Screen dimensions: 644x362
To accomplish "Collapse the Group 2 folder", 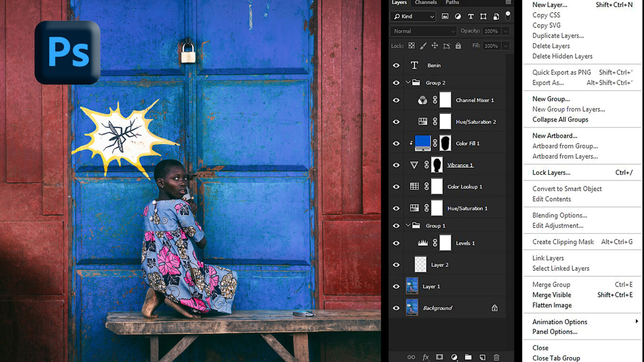I will 408,82.
